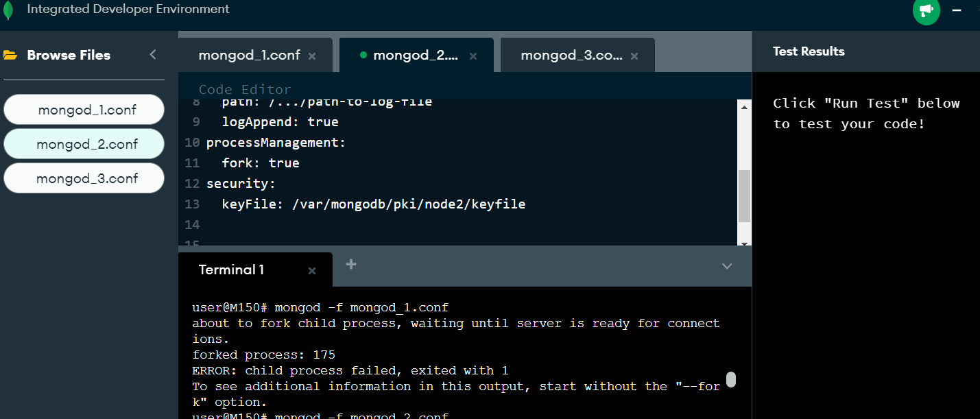
Task: Select the Terminal 1 tab
Action: click(231, 270)
